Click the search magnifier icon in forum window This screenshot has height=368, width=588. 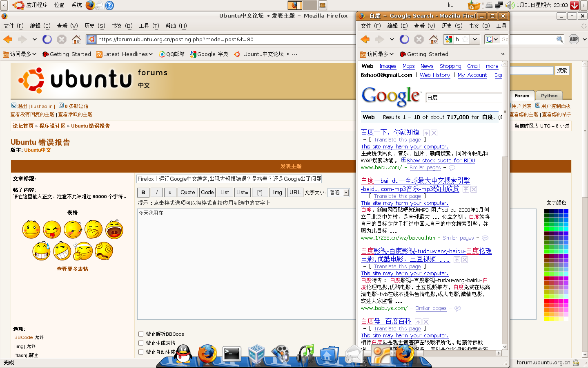pyautogui.click(x=560, y=39)
